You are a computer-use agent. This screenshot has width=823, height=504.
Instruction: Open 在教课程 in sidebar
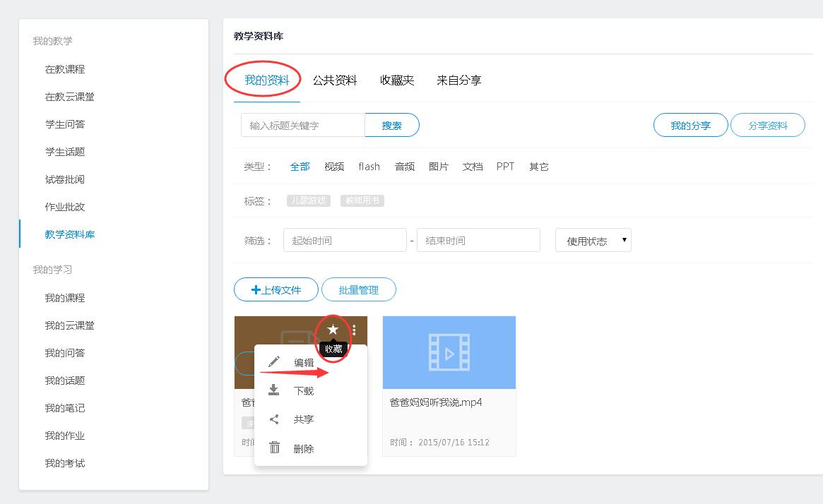click(x=64, y=69)
